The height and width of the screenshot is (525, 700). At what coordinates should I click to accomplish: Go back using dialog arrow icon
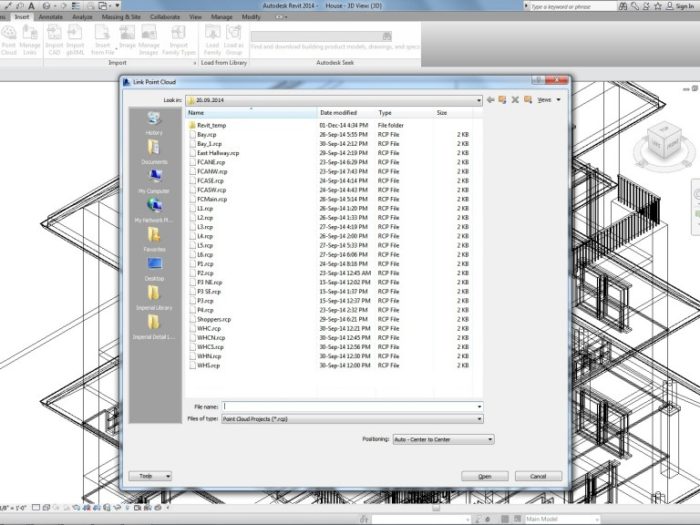click(x=490, y=100)
